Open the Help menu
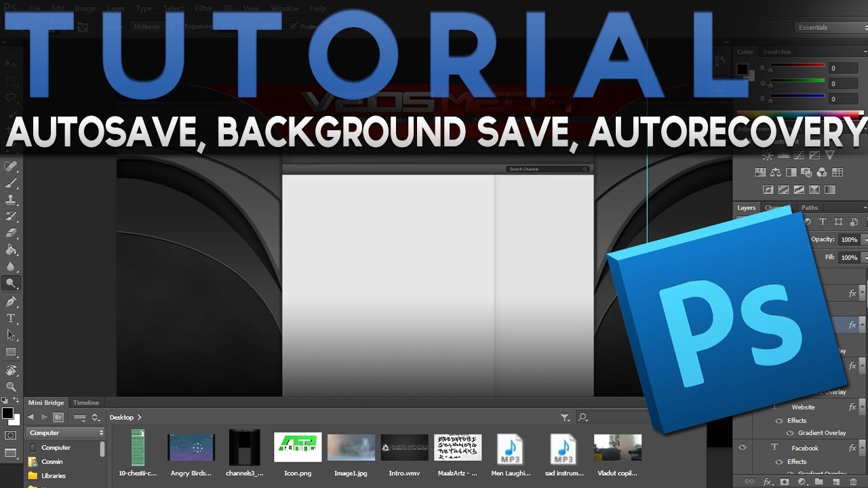868x488 pixels. pos(318,9)
